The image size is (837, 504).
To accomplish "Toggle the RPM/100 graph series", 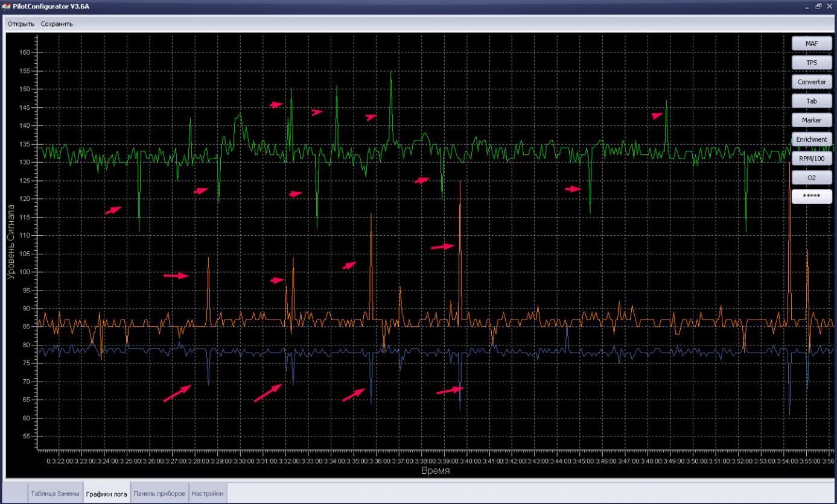I will [812, 159].
